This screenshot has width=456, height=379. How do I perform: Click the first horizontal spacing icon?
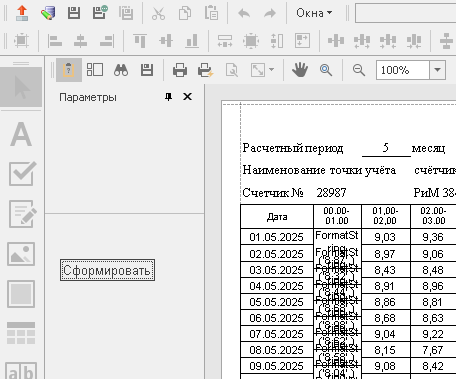336,41
